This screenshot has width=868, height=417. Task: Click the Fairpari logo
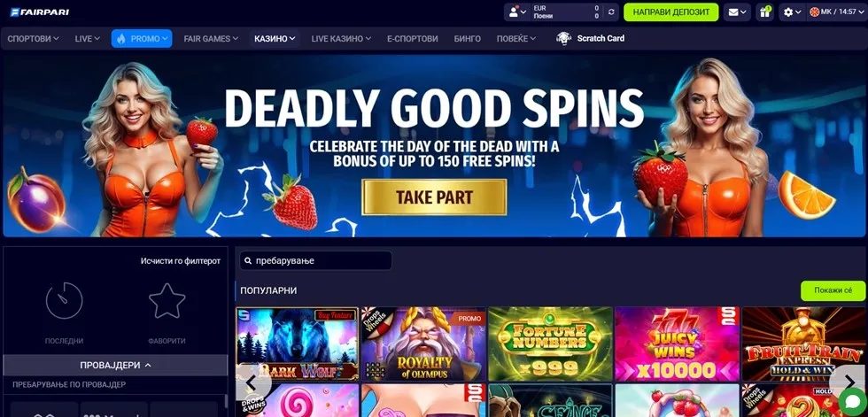click(x=39, y=12)
